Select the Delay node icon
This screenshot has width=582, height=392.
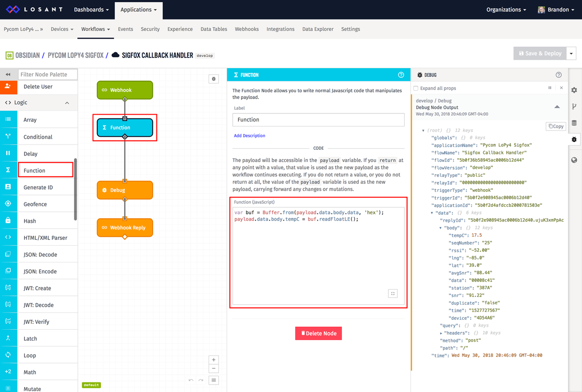[x=8, y=153]
